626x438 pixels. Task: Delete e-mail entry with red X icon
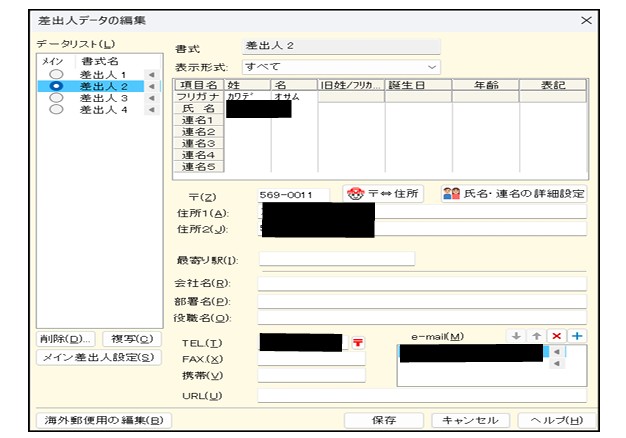click(x=557, y=336)
